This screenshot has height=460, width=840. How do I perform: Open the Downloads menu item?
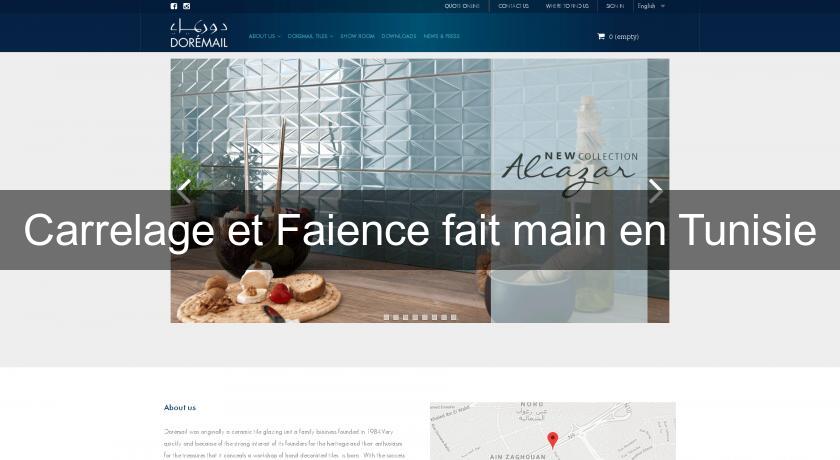point(399,36)
